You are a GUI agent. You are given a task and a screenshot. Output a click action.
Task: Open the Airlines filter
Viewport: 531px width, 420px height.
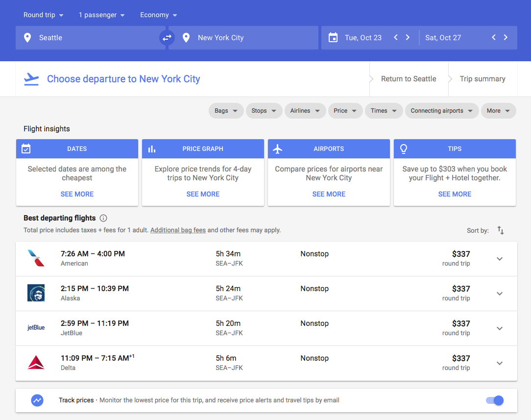point(305,111)
